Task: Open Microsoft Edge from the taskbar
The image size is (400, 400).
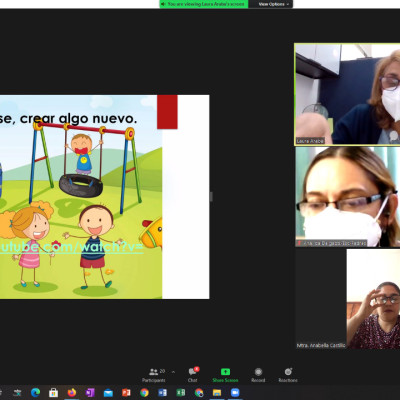Action: (35, 393)
